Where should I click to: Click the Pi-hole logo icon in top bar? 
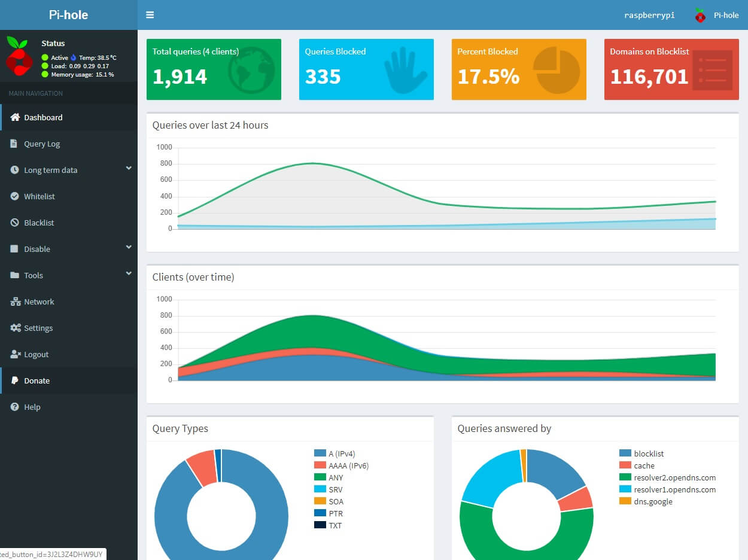coord(700,16)
